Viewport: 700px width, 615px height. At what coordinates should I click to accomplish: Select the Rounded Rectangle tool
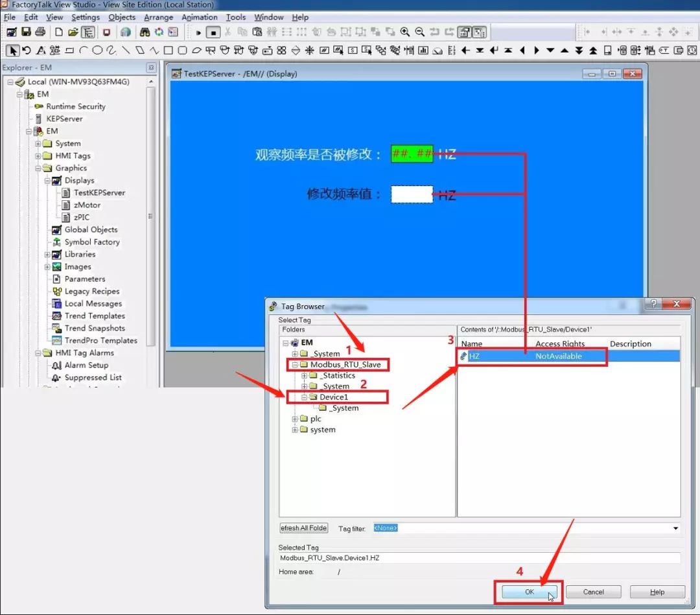click(x=182, y=51)
